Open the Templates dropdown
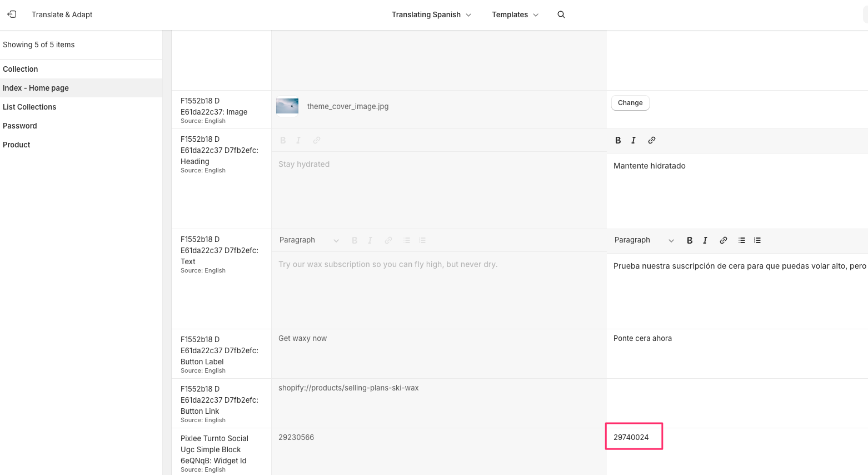 point(515,14)
